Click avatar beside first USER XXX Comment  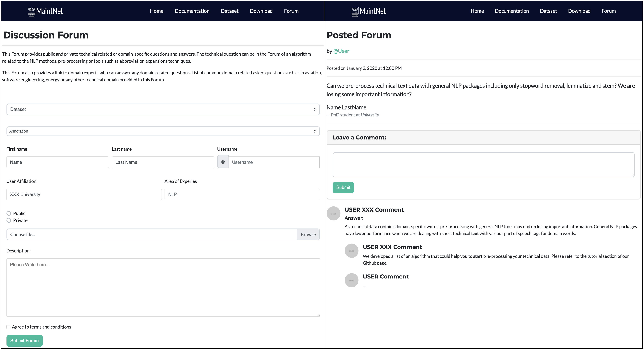[x=333, y=213]
